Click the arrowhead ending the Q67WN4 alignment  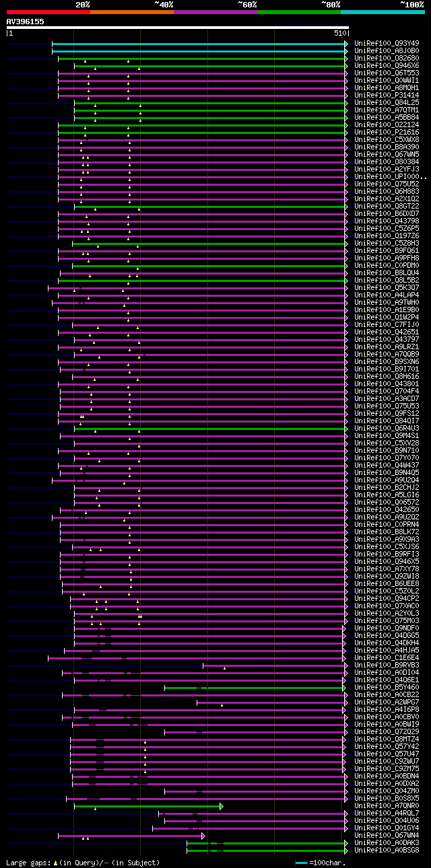pyautogui.click(x=203, y=836)
